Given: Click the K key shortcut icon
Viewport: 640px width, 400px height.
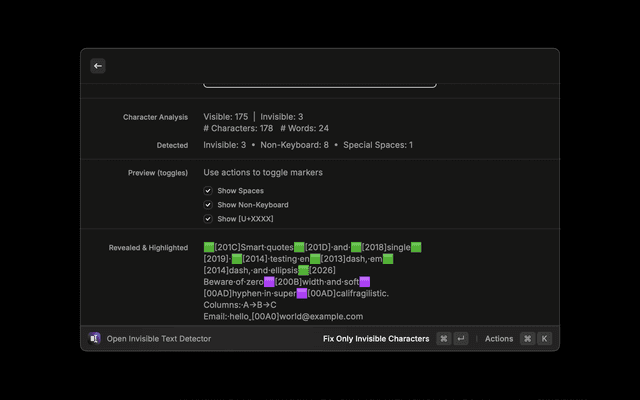Looking at the screenshot, I should (x=545, y=339).
